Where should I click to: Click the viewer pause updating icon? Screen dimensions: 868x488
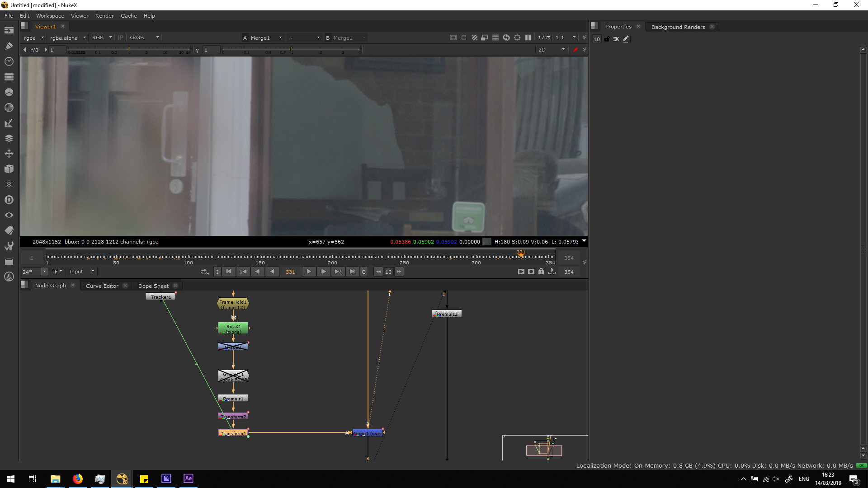point(528,38)
